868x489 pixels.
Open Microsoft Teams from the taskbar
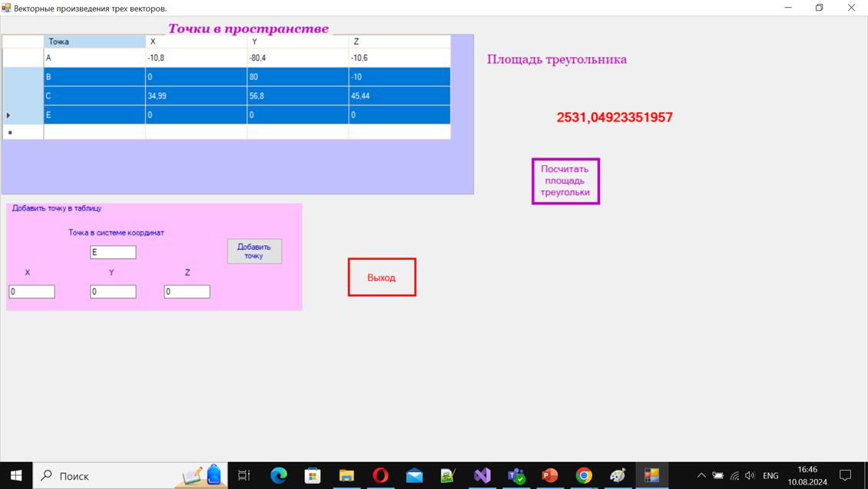[516, 476]
